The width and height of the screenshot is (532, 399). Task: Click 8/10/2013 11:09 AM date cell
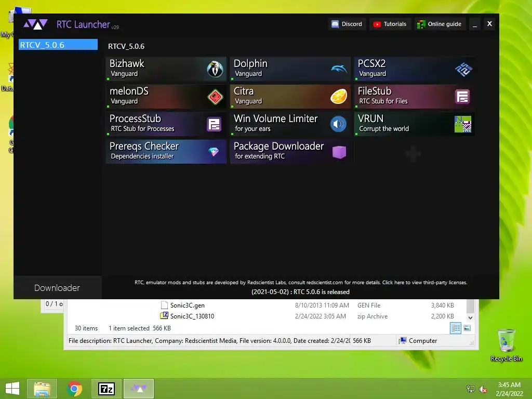point(322,305)
